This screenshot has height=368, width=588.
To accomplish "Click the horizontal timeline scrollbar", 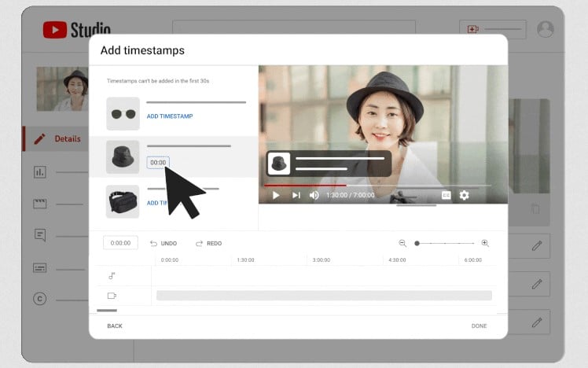I will (107, 311).
